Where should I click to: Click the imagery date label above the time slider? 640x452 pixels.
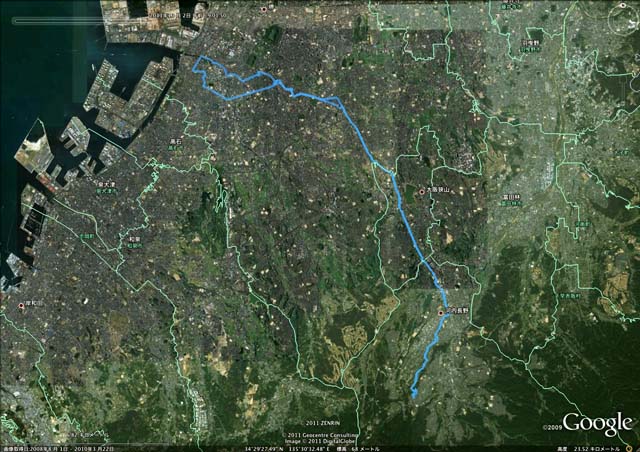(x=187, y=15)
